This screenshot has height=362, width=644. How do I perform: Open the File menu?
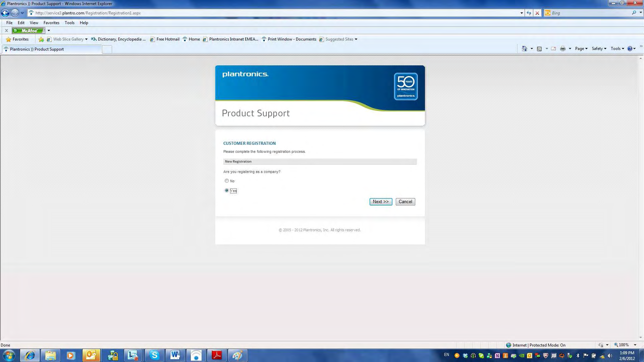click(9, 22)
